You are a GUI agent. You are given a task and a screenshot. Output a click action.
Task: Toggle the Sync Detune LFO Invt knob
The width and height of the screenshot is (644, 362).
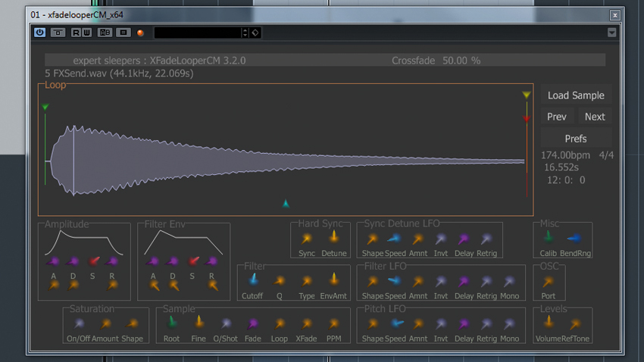pos(441,239)
